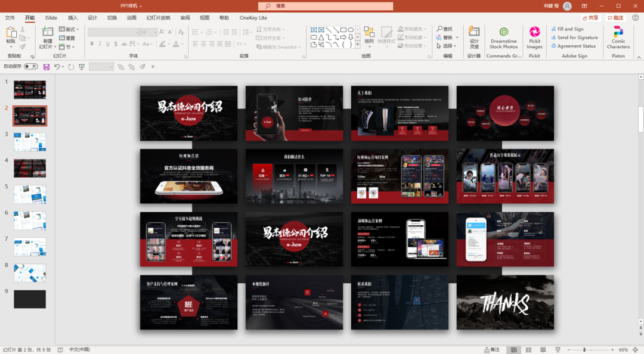Open font color picker A swatch
The height and width of the screenshot is (354, 644).
click(x=176, y=44)
